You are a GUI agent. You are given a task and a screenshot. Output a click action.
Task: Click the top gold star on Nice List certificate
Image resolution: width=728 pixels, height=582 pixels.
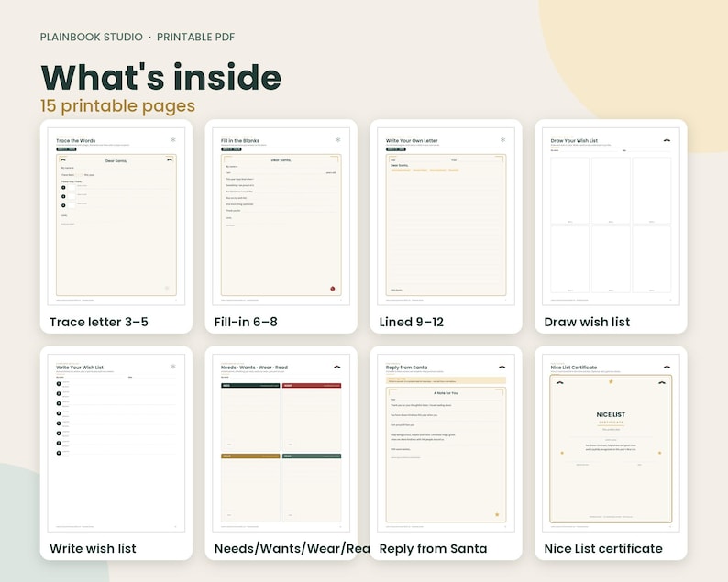coord(611,381)
